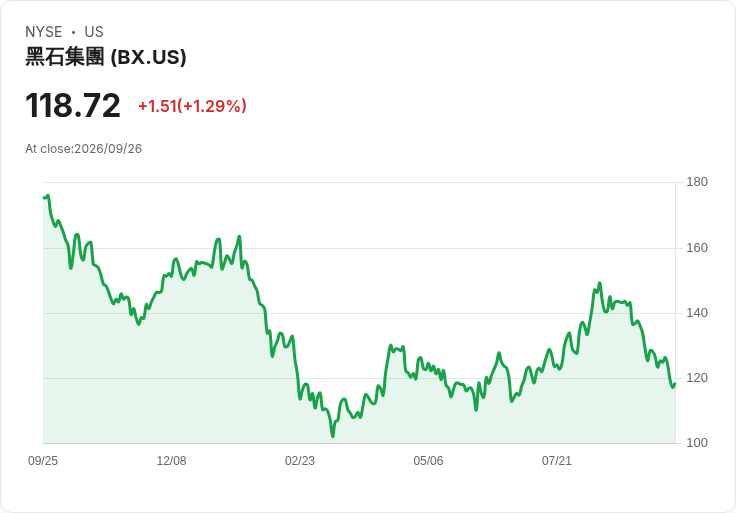Viewport: 736px width, 513px height.
Task: Click the 07/21 date axis label
Action: pos(557,461)
